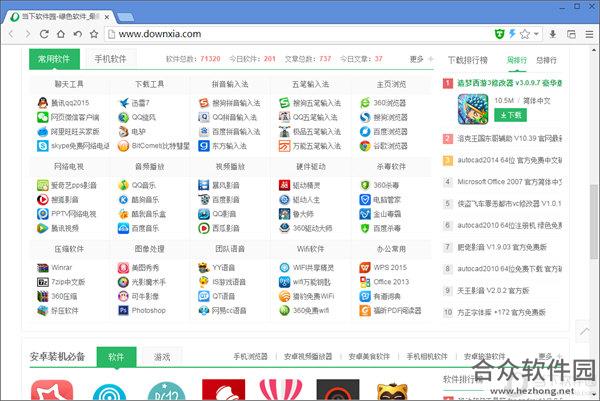Viewport: 600px width, 401px height.
Task: Click the 爱奇艺pps影音 icon
Action: [x=42, y=185]
